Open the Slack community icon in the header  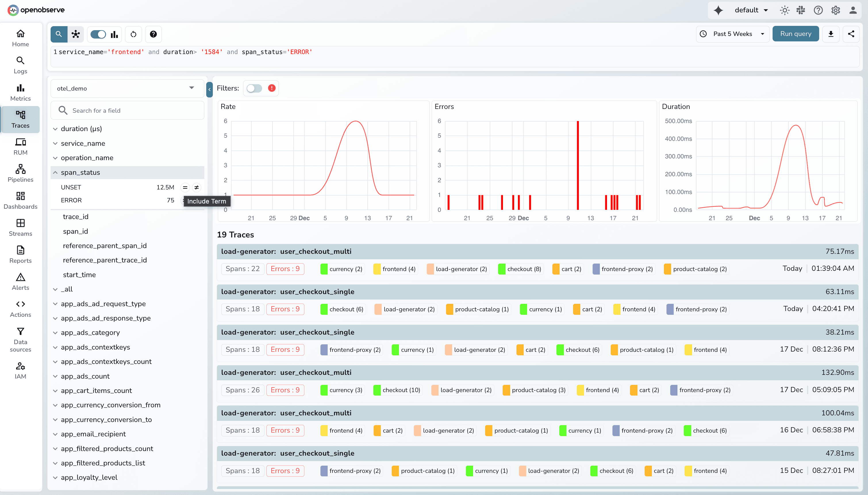point(801,10)
